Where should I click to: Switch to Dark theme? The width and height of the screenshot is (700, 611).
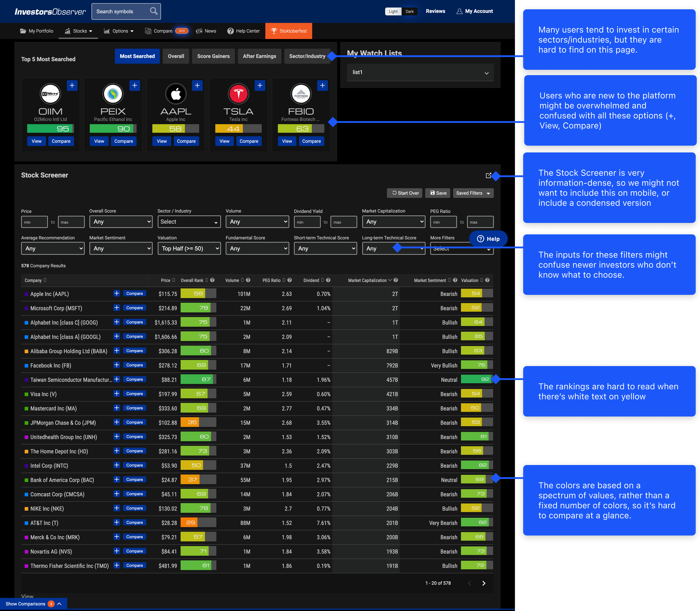[x=409, y=11]
